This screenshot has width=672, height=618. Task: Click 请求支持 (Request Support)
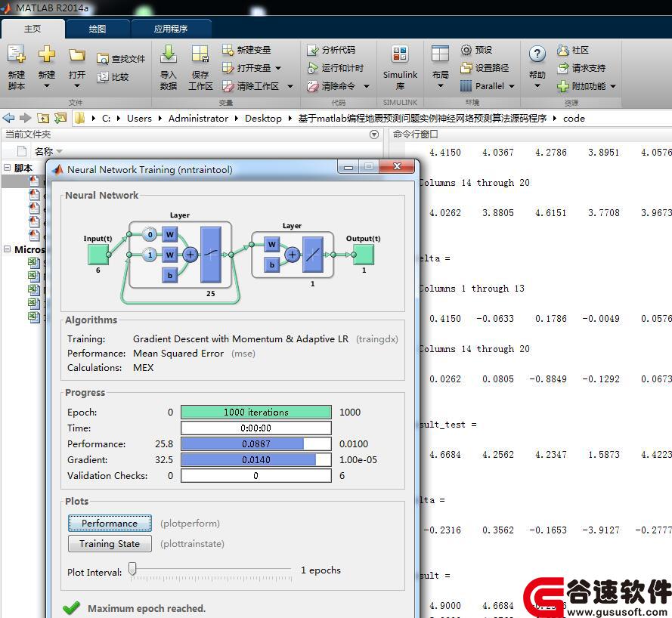pos(581,68)
